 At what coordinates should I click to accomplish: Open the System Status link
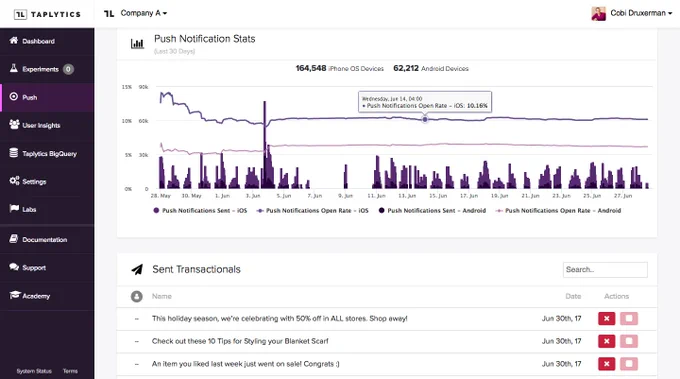click(x=34, y=371)
